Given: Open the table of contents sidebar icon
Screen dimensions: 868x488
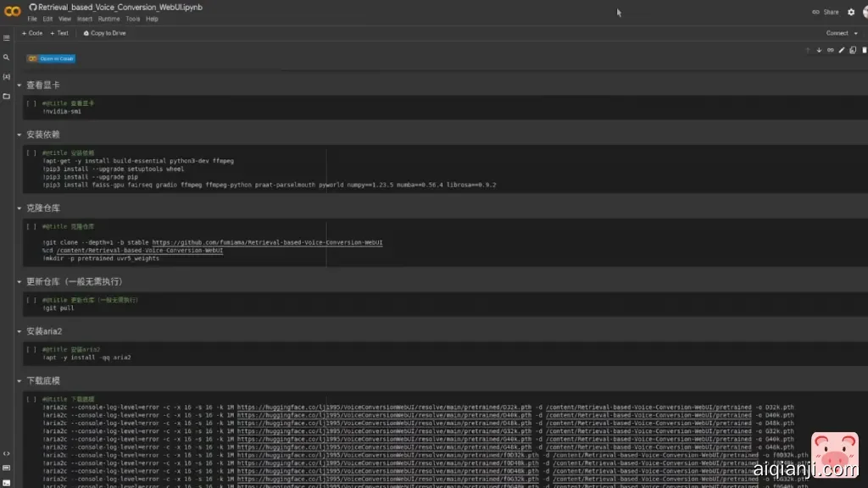Looking at the screenshot, I should [7, 38].
